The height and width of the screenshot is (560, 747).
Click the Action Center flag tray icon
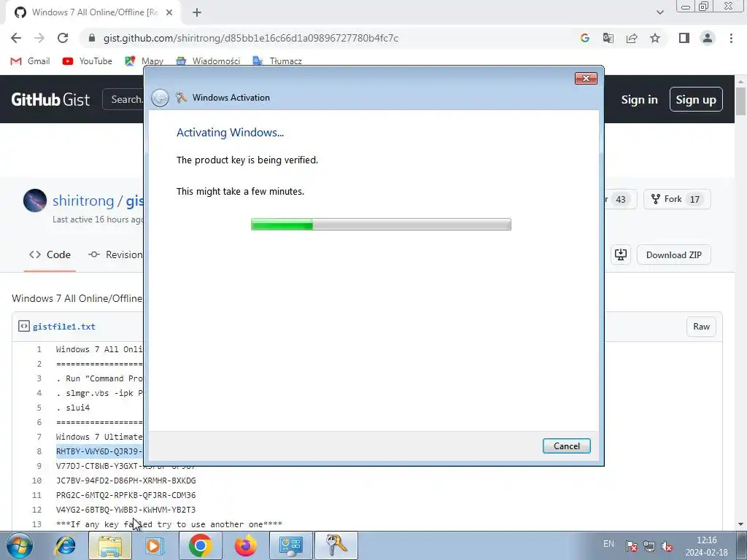tap(631, 546)
